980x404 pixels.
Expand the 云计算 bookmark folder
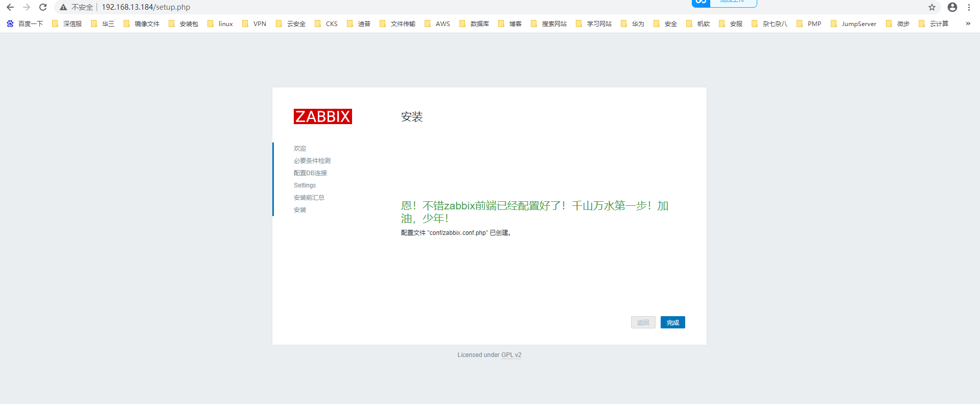(x=934, y=23)
